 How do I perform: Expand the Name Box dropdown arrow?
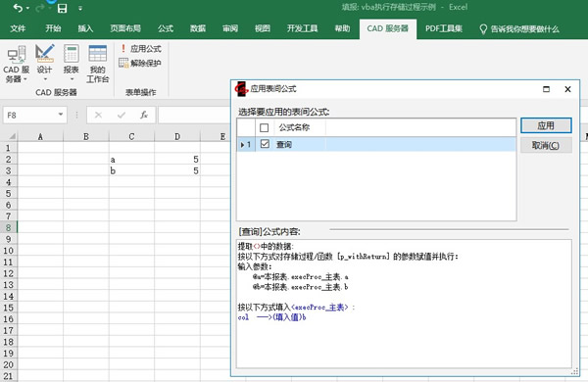(61, 115)
